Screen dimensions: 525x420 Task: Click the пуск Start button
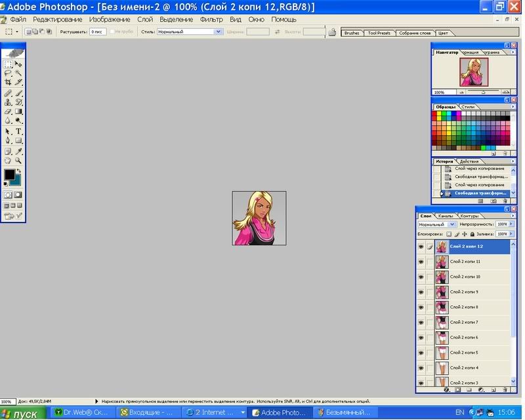(23, 413)
